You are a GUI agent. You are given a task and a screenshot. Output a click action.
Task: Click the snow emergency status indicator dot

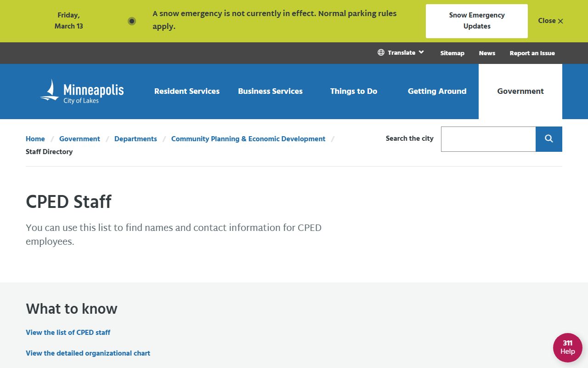[132, 21]
